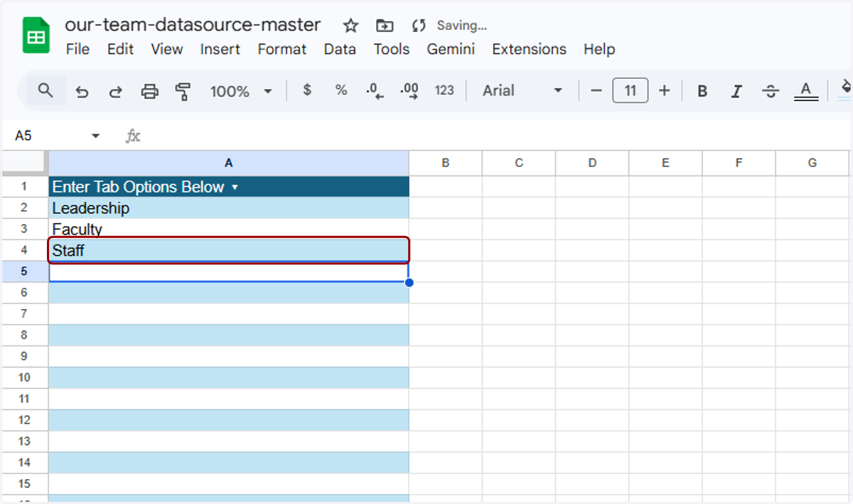Viewport: 853px width, 504px height.
Task: Select column F header
Action: point(739,163)
